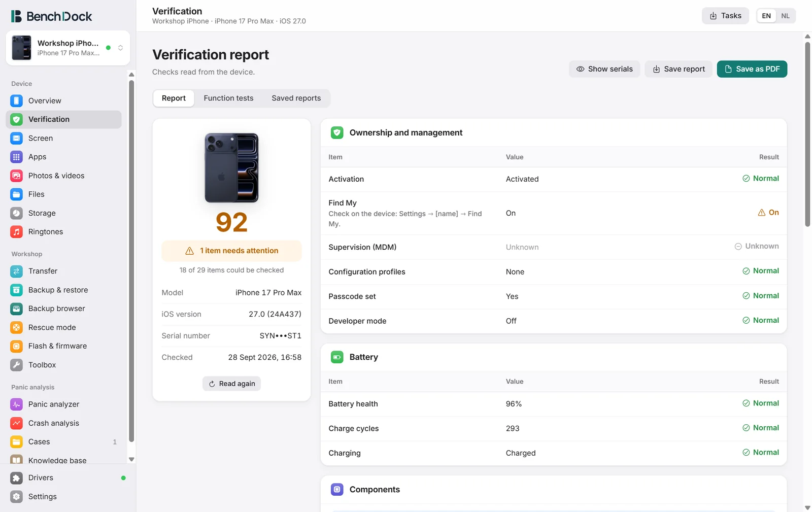Click the Activation Normal result
The width and height of the screenshot is (812, 512).
tap(761, 179)
